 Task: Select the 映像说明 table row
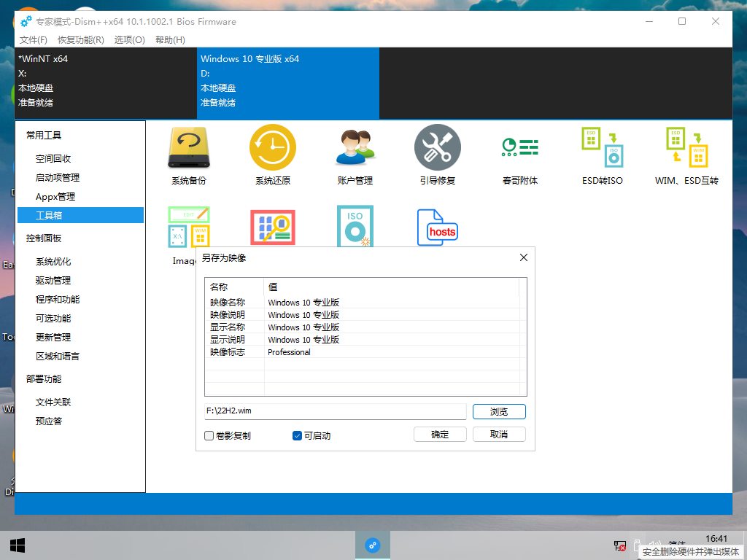[x=364, y=315]
